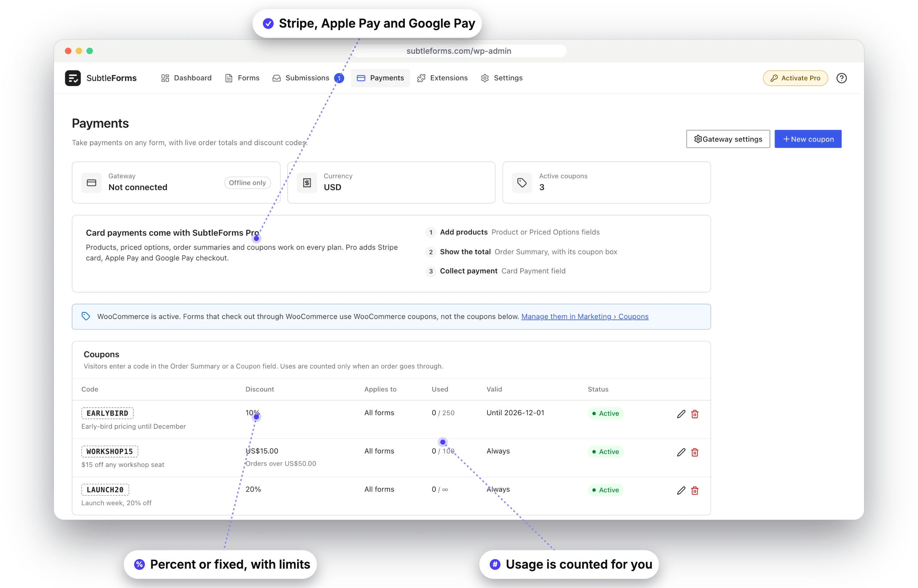Open the Dashboard tab
Screen dimensions: 918x588
point(186,78)
